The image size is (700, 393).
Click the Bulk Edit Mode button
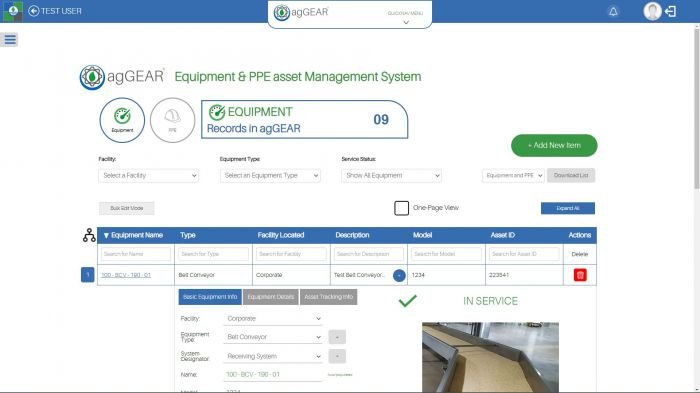pos(127,208)
